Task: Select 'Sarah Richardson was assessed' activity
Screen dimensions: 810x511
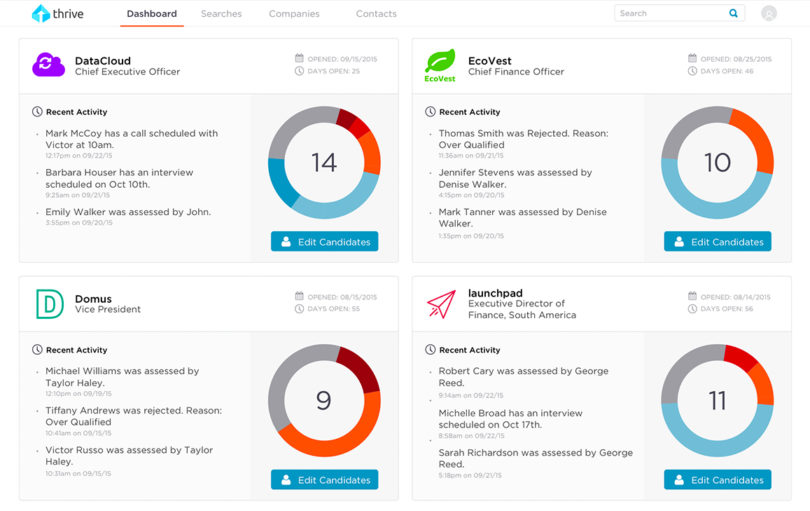Action: tap(535, 463)
